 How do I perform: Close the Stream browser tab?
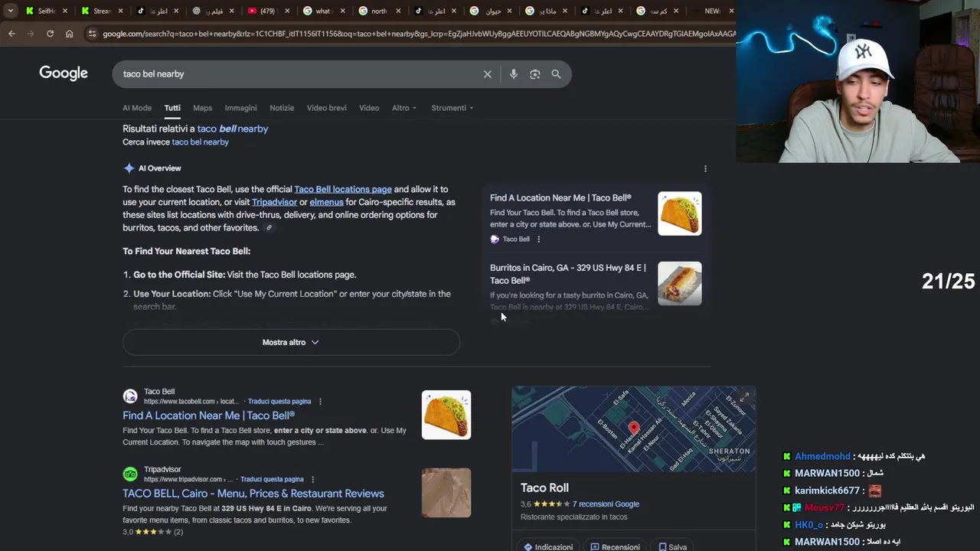120,11
